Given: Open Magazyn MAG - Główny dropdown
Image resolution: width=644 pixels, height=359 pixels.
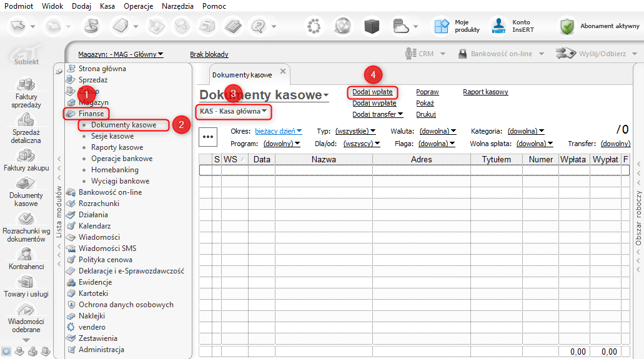Looking at the screenshot, I should (121, 54).
